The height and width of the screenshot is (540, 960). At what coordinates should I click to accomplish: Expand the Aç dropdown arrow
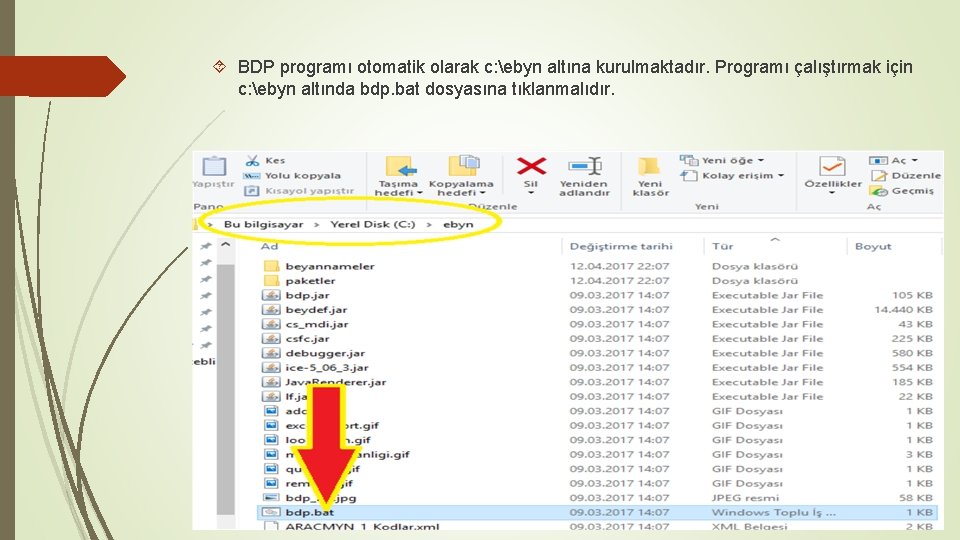[915, 160]
